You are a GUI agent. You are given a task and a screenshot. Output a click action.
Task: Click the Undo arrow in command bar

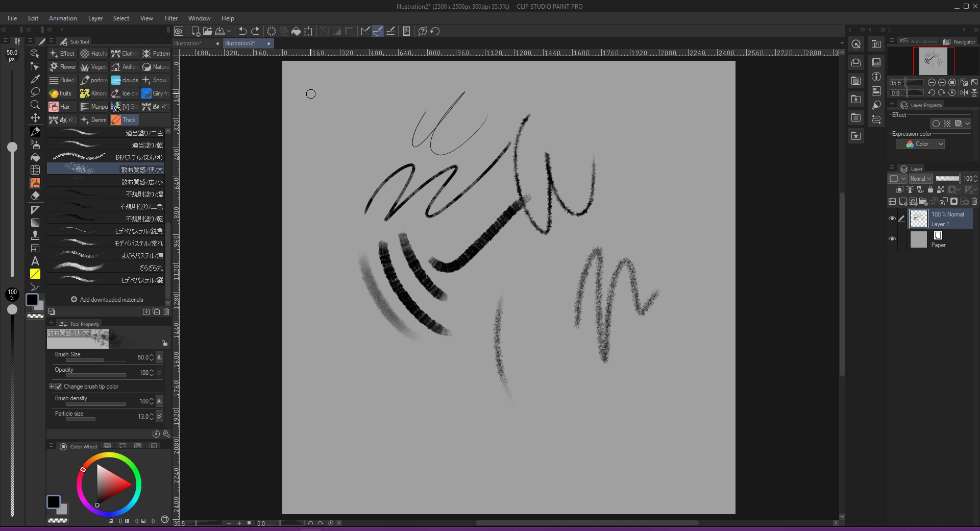point(243,31)
